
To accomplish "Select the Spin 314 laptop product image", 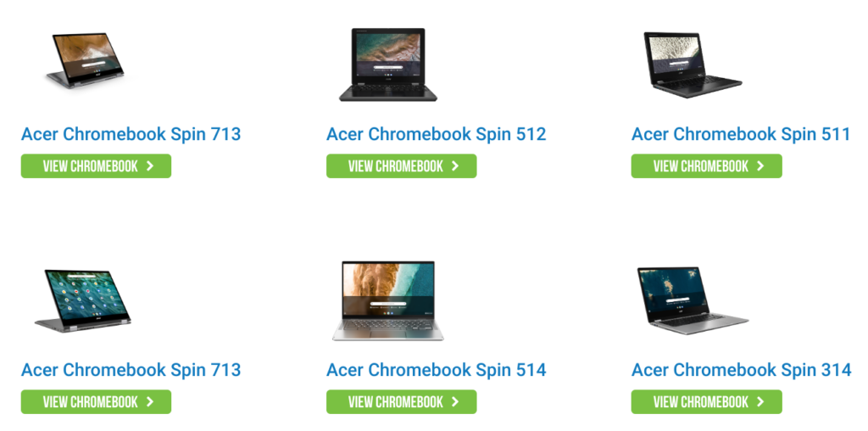I will point(693,300).
